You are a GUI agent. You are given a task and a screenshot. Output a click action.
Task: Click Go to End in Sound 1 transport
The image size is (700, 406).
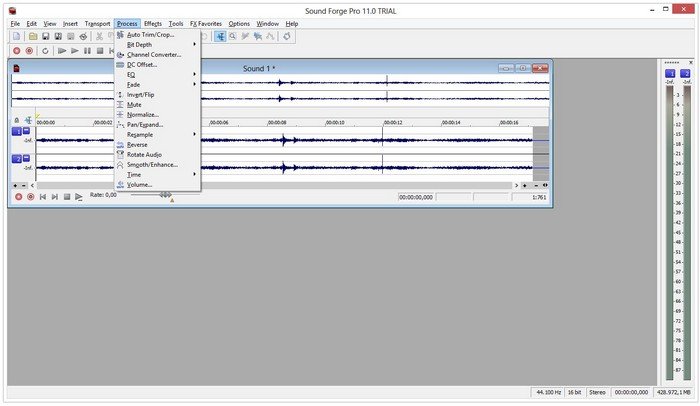[x=54, y=197]
